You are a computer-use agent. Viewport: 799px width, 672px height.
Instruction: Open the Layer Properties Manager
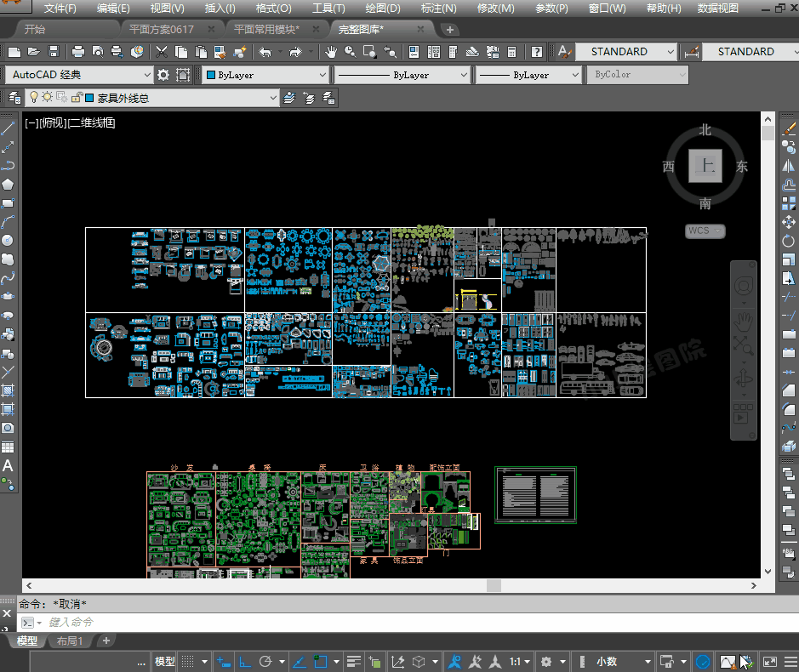coord(14,99)
